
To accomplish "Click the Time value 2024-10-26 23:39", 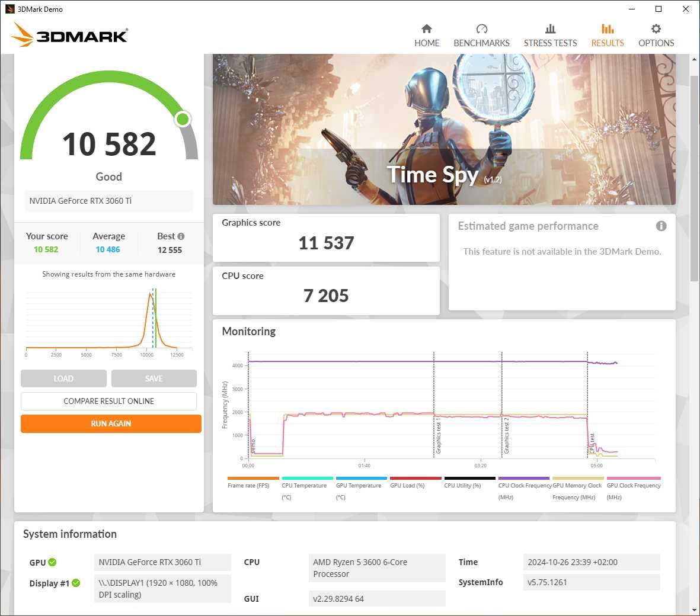I will pos(591,562).
